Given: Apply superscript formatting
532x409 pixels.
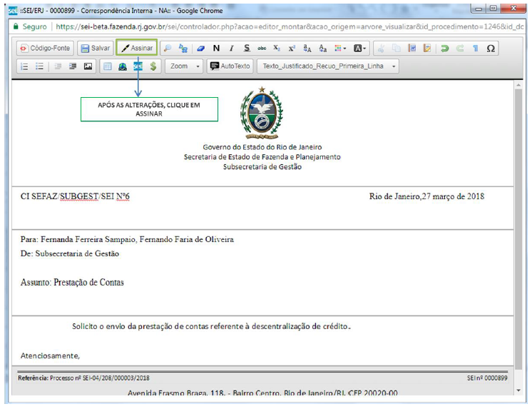Looking at the screenshot, I should click(x=292, y=48).
